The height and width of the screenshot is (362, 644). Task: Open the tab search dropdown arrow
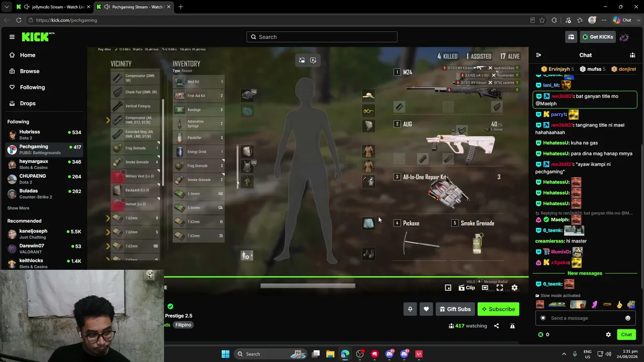coord(6,7)
